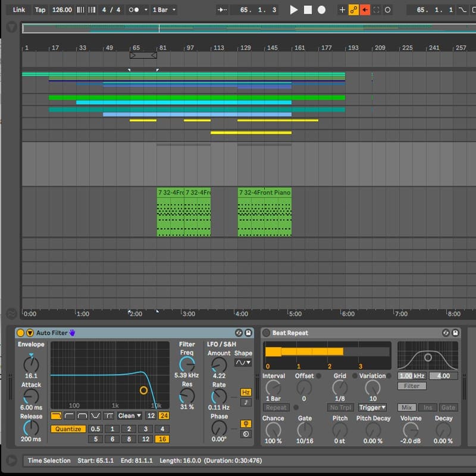Screen dimensions: 476x476
Task: Collapse the Auto Filter device triangle
Action: [30, 333]
